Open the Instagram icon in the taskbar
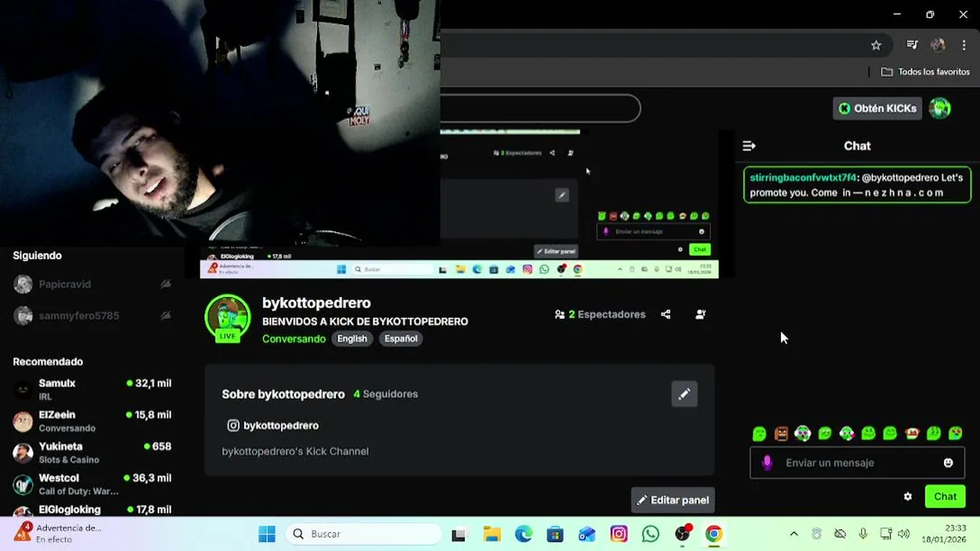This screenshot has width=980, height=551. point(619,534)
